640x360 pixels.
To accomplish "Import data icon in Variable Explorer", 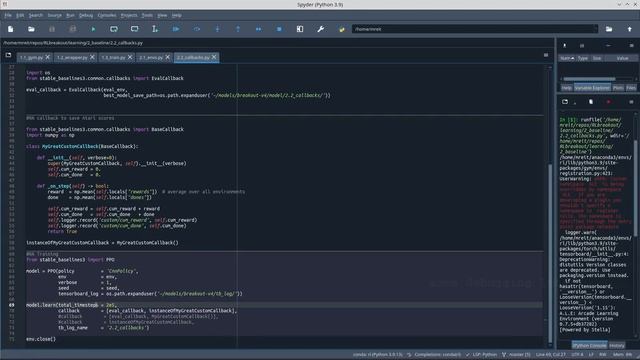I will click(x=565, y=45).
